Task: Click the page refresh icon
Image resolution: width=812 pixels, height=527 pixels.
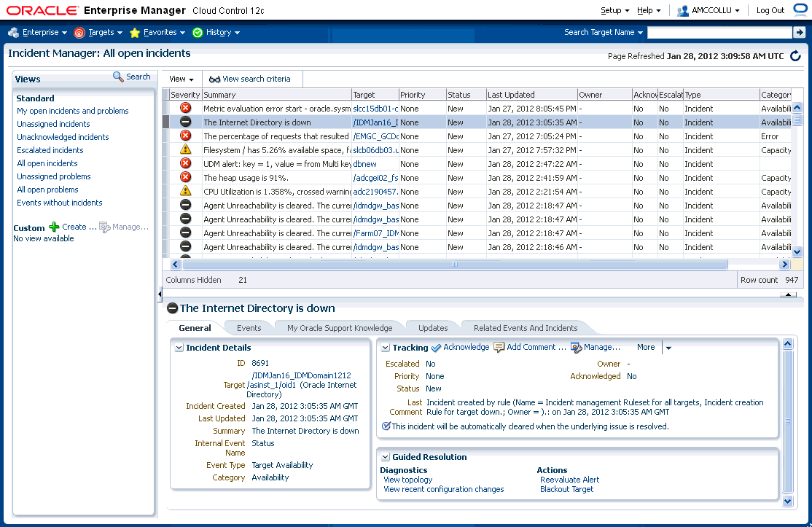Action: click(795, 56)
